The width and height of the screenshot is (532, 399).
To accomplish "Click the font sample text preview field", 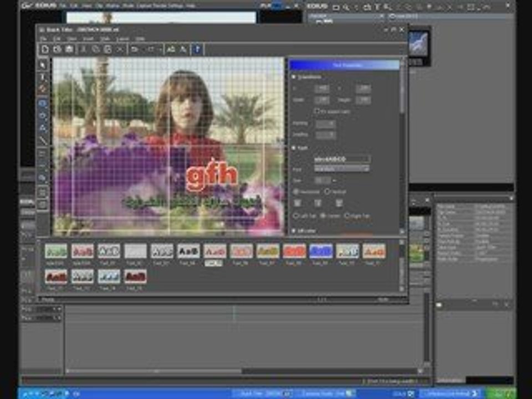I will click(x=342, y=159).
